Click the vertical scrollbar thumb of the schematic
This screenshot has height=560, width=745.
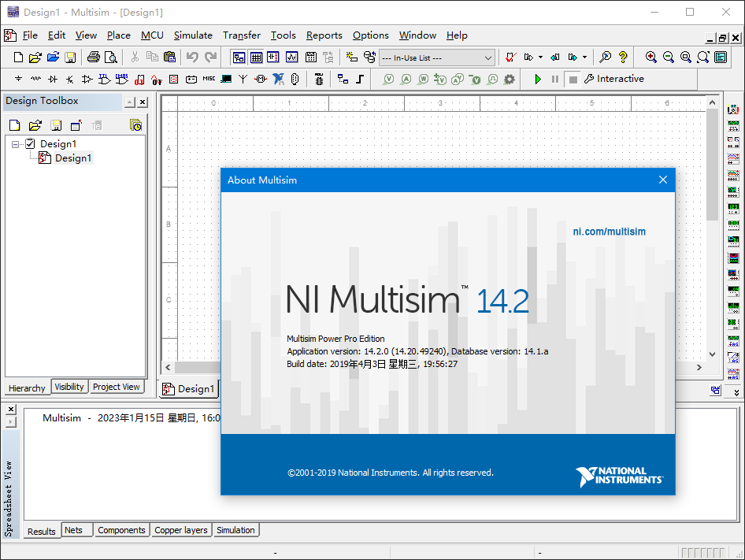pos(712,165)
